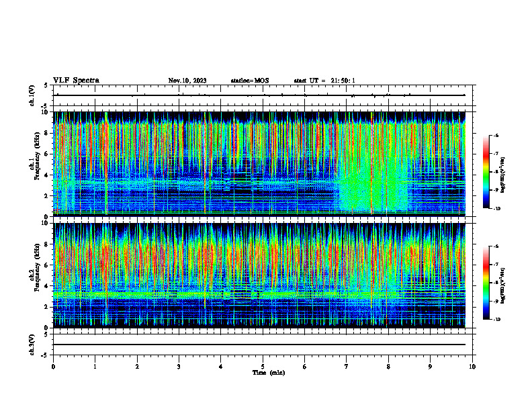Click the "ch.1(V)" waveform axis label
This screenshot has width=532, height=411.
coord(32,95)
